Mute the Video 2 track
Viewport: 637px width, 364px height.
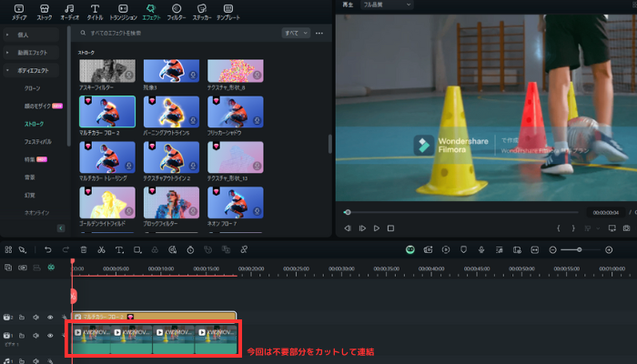click(x=35, y=318)
